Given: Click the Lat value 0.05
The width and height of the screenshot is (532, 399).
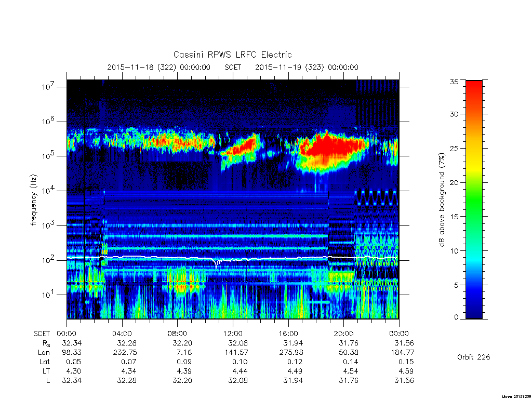Looking at the screenshot, I should (x=74, y=362).
